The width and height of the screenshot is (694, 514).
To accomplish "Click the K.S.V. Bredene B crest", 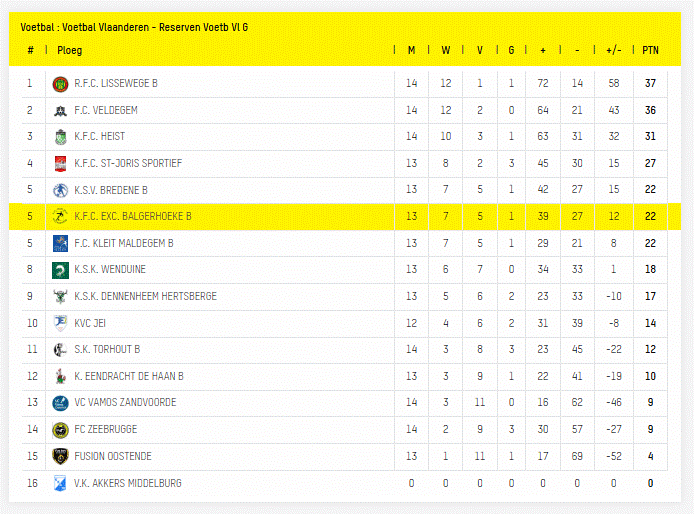I will [60, 190].
